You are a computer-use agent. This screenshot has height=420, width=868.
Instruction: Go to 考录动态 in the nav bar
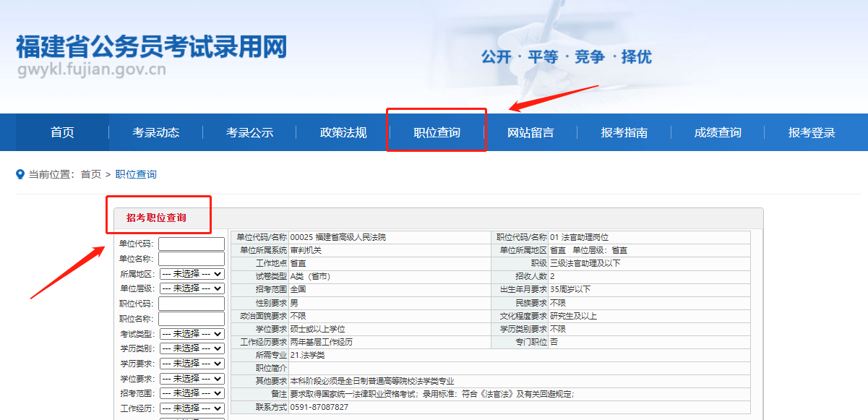coord(156,133)
